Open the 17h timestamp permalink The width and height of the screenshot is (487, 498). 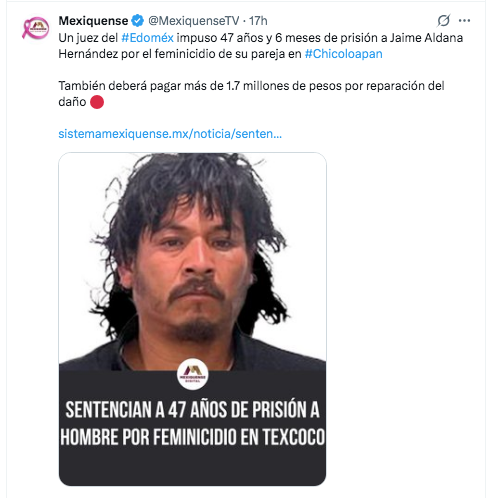(258, 21)
